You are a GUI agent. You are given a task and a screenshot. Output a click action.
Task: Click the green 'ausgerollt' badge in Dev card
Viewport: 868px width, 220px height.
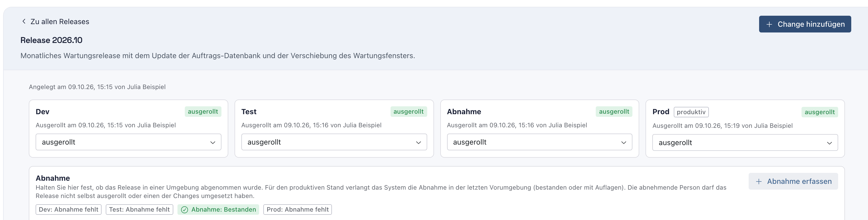(x=203, y=112)
